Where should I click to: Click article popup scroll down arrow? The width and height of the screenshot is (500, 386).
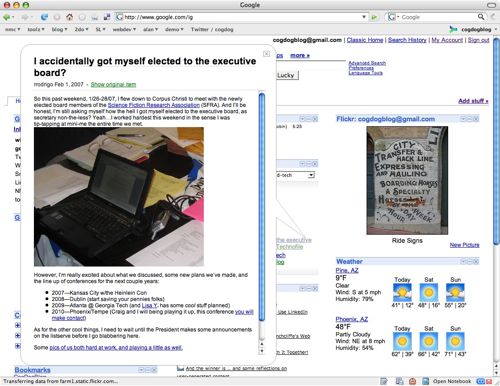[262, 351]
